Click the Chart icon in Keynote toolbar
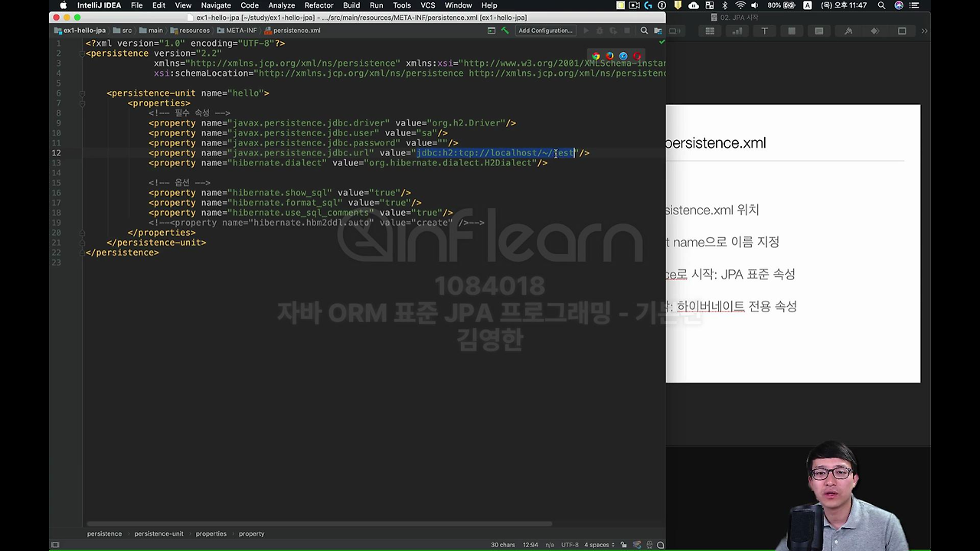The image size is (980, 551). click(x=737, y=31)
